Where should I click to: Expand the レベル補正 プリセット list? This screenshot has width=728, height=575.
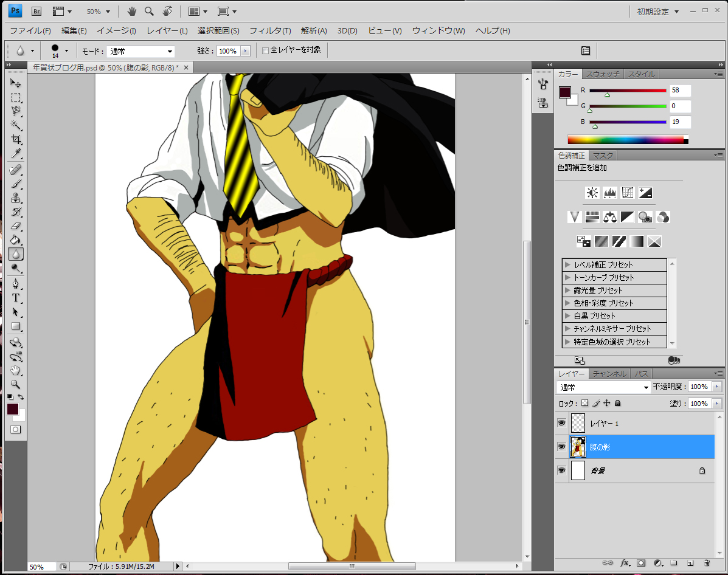[x=567, y=265]
